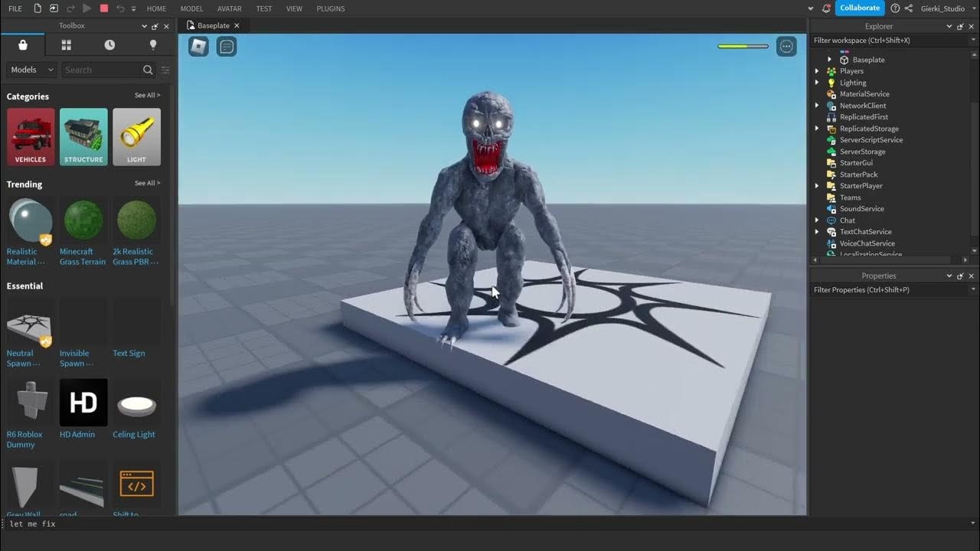Image resolution: width=980 pixels, height=551 pixels.
Task: Select the Shift to sprint script asset thumbnail
Action: 136,484
